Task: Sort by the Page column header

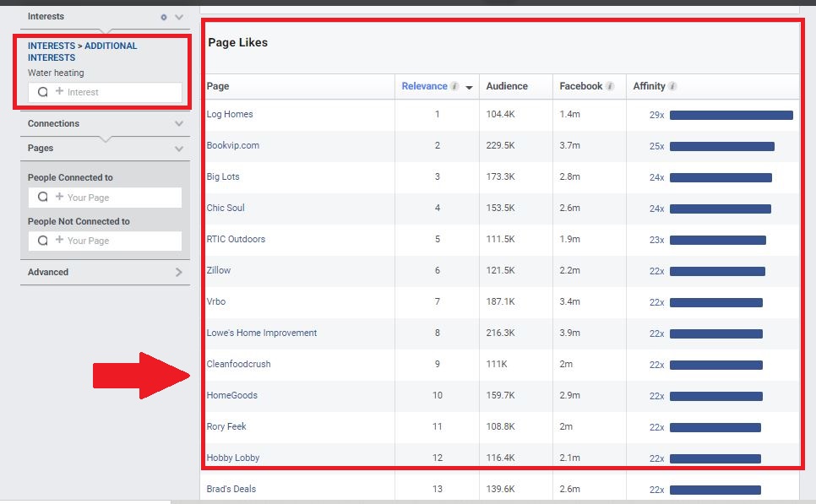Action: point(218,86)
